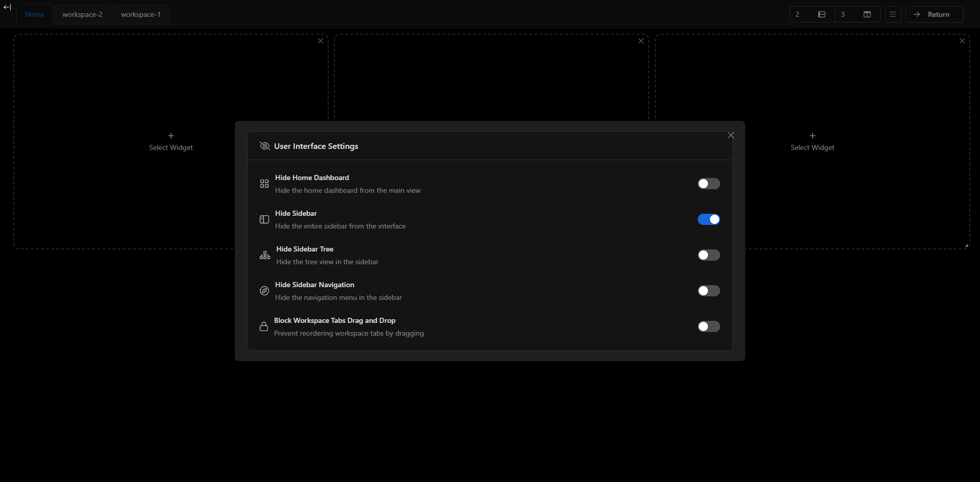Click the Hide Sidebar panel icon
This screenshot has height=482, width=980.
264,219
